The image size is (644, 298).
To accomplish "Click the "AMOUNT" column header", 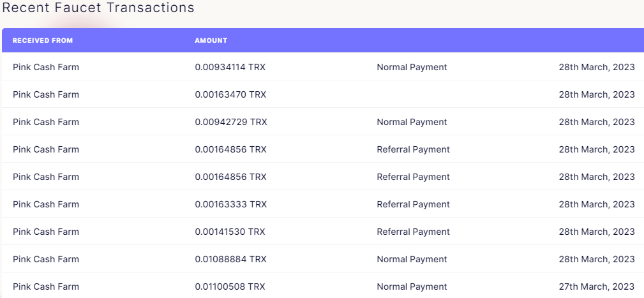I will click(x=211, y=41).
